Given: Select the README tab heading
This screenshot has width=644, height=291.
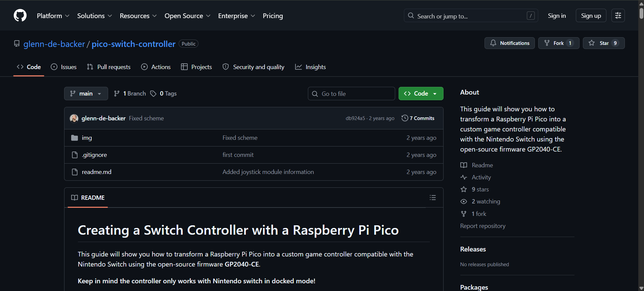Looking at the screenshot, I should pos(88,198).
